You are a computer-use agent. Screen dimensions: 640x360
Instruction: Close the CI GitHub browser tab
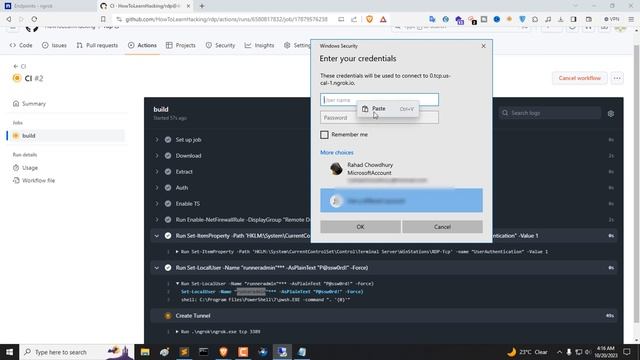click(188, 6)
